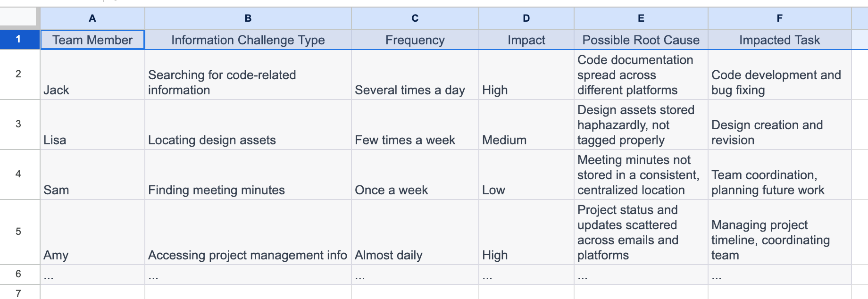Select row 3 header

click(19, 125)
